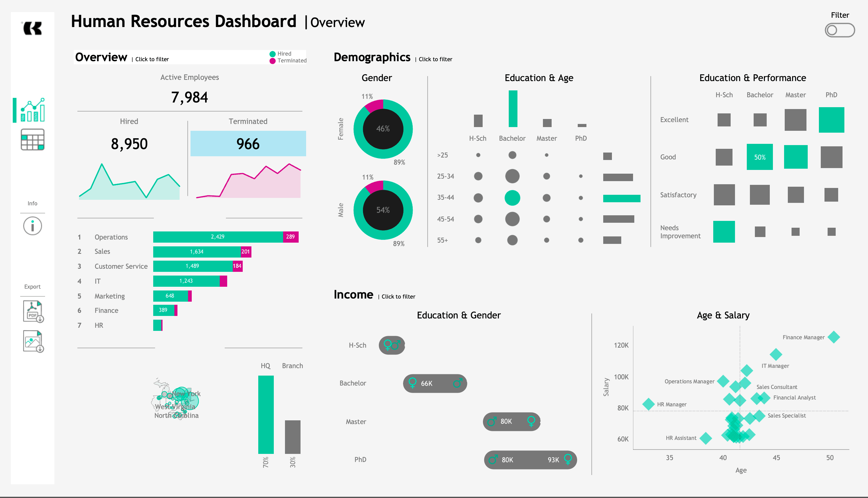This screenshot has height=498, width=868.
Task: Click the Terminated legend dot
Action: 273,61
